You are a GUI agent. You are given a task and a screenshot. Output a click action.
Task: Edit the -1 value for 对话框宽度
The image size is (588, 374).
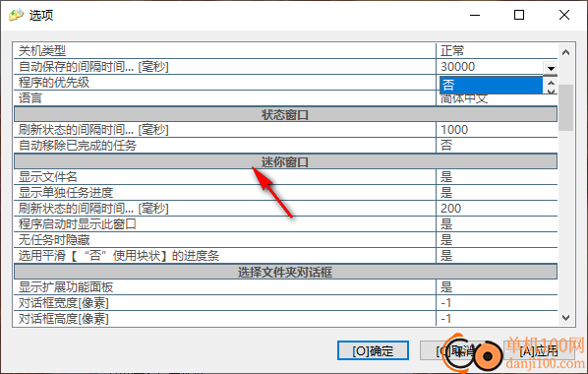tap(445, 303)
